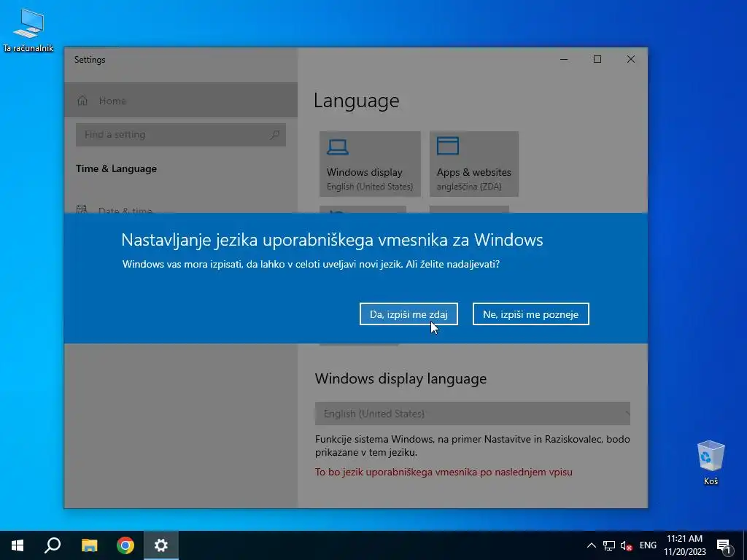Open the Windows display language tile
Screen dimensions: 747x560
tap(370, 164)
